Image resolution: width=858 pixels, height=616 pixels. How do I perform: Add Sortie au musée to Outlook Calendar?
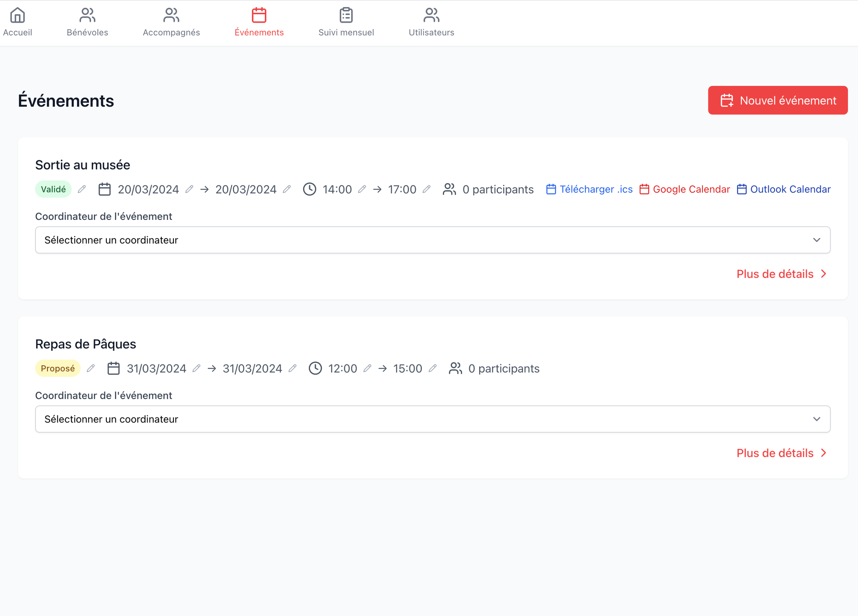tap(783, 189)
